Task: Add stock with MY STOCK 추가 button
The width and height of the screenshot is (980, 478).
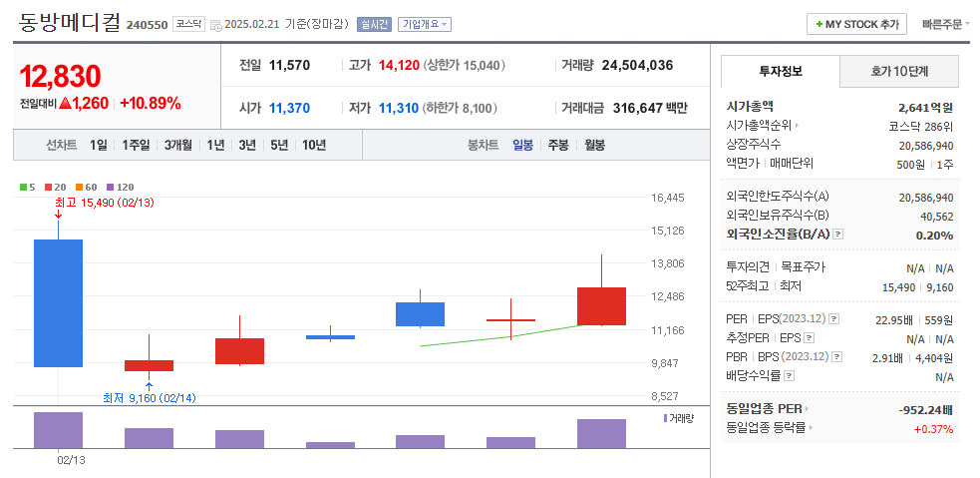Action: (856, 24)
